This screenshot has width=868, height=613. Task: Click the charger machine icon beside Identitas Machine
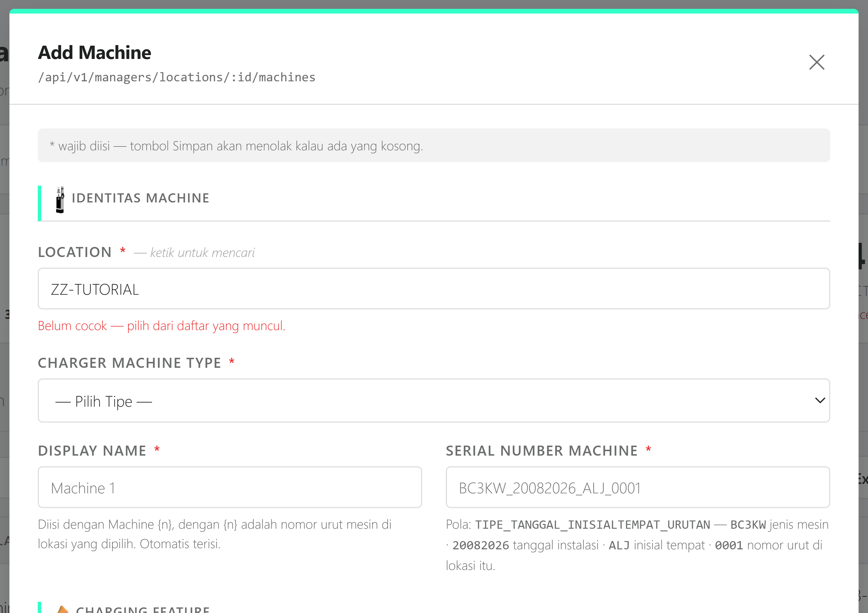click(60, 200)
